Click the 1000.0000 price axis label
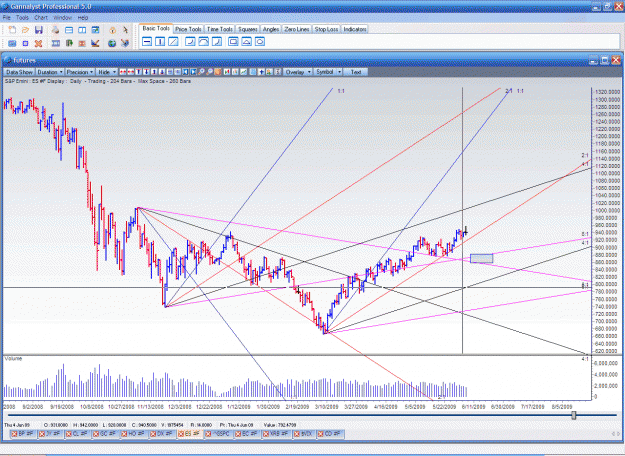Screen dimensions: 625x456 [x=607, y=210]
